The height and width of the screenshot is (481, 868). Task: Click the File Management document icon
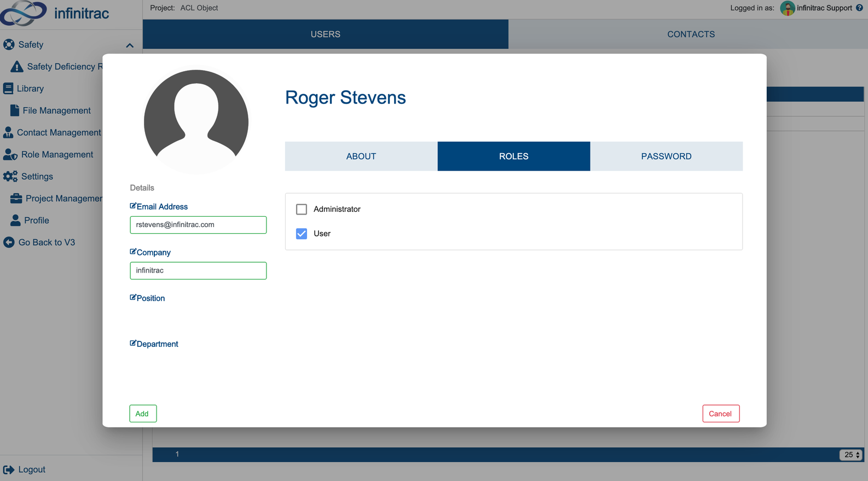(x=15, y=110)
